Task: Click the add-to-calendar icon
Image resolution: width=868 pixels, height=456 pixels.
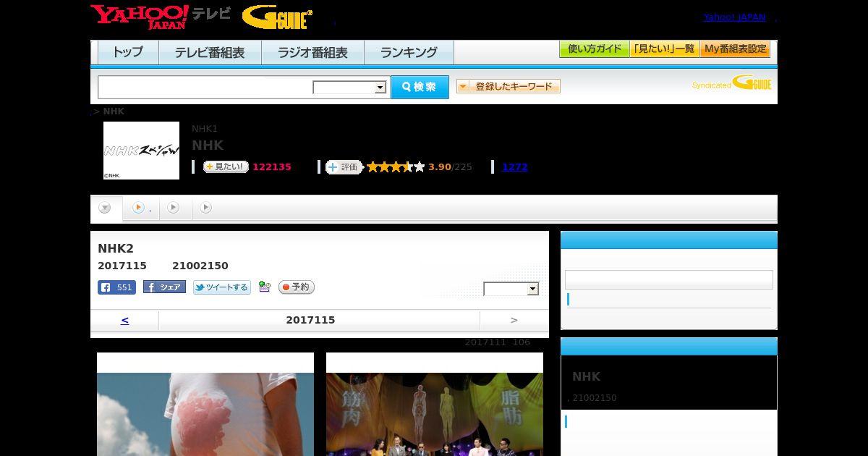Action: pyautogui.click(x=265, y=287)
